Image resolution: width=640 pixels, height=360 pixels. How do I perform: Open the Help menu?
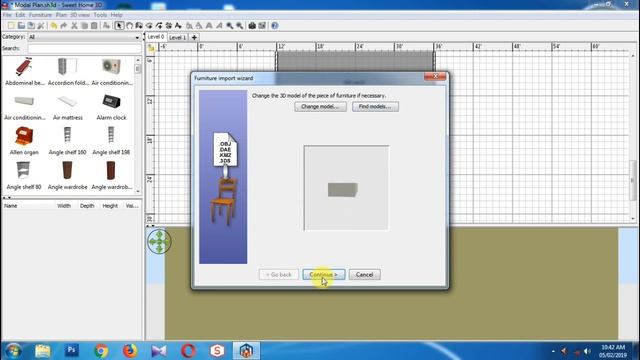coord(116,15)
